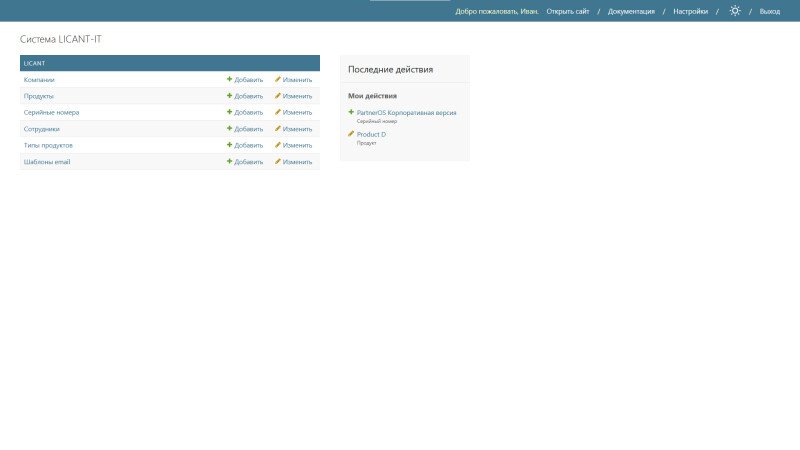Viewport: 800px width, 450px height.
Task: Open the Документация header link
Action: 631,11
